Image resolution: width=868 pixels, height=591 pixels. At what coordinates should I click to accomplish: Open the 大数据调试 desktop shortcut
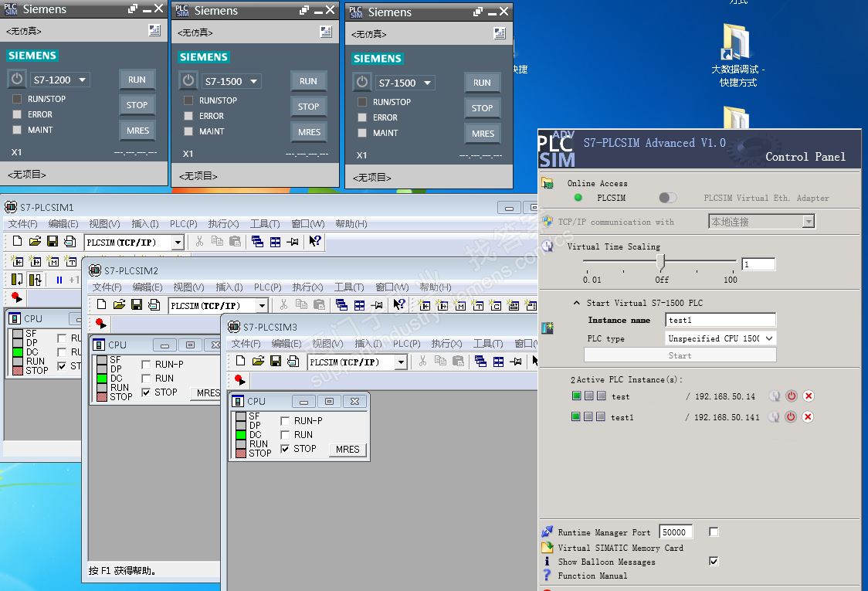tap(737, 56)
